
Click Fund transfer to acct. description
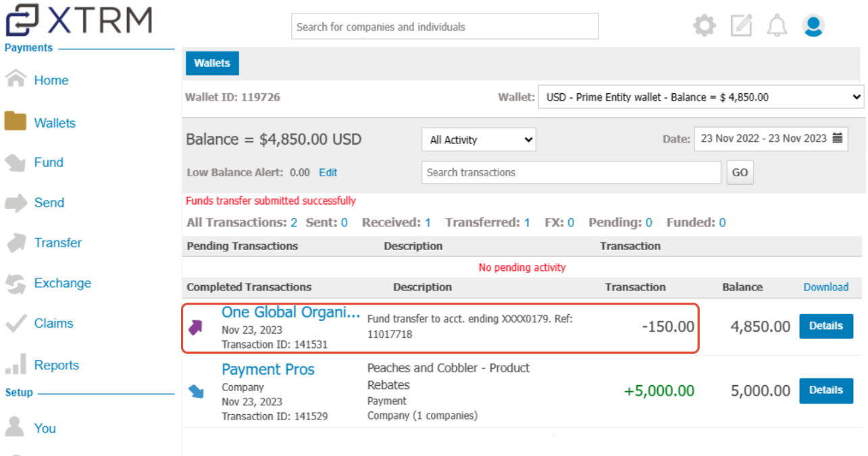click(469, 326)
